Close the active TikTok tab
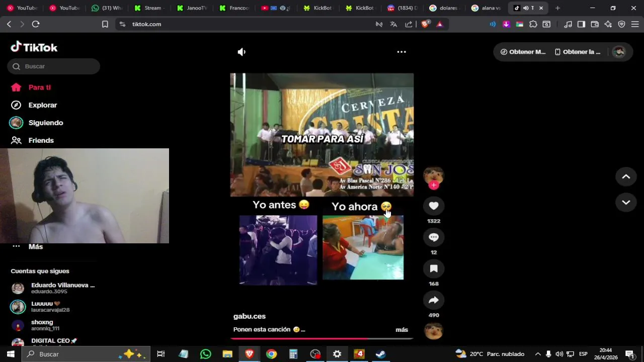The image size is (644, 362). coord(541,8)
